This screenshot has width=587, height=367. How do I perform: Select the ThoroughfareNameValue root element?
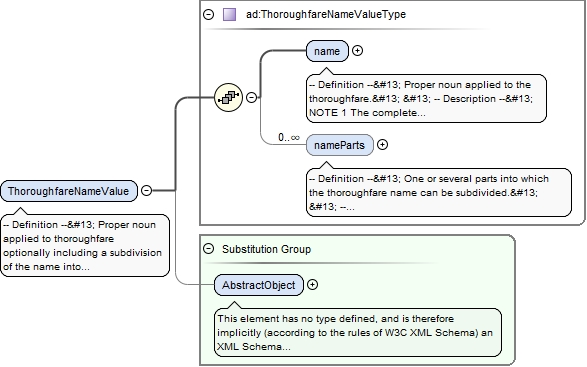pyautogui.click(x=69, y=191)
